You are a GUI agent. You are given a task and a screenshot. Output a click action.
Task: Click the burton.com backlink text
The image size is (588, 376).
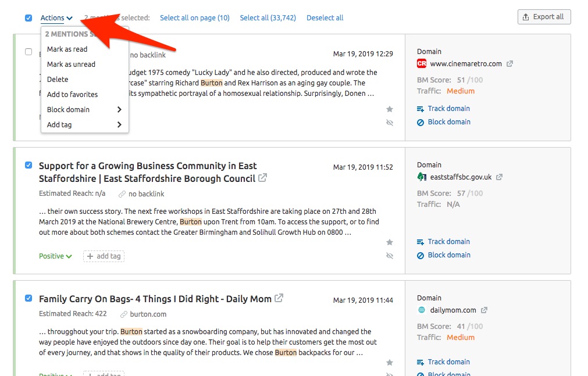point(148,314)
